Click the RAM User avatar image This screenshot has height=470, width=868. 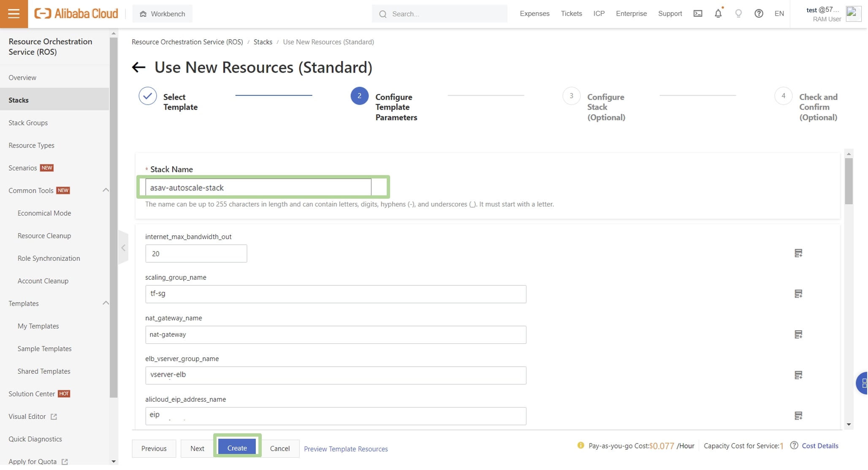tap(853, 14)
